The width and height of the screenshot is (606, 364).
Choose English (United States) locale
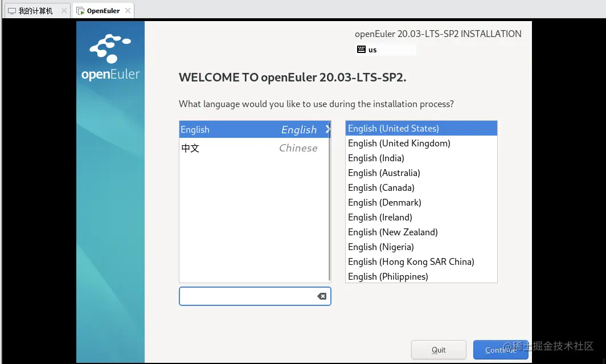(x=421, y=128)
